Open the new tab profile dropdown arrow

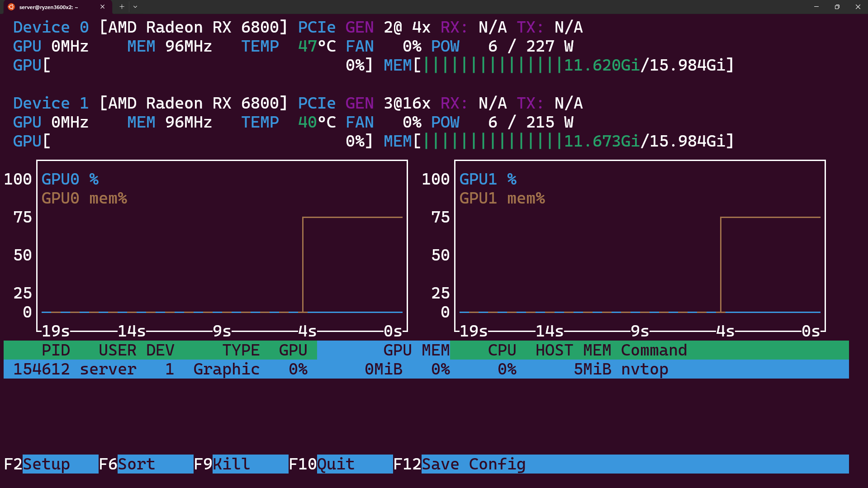(x=135, y=7)
